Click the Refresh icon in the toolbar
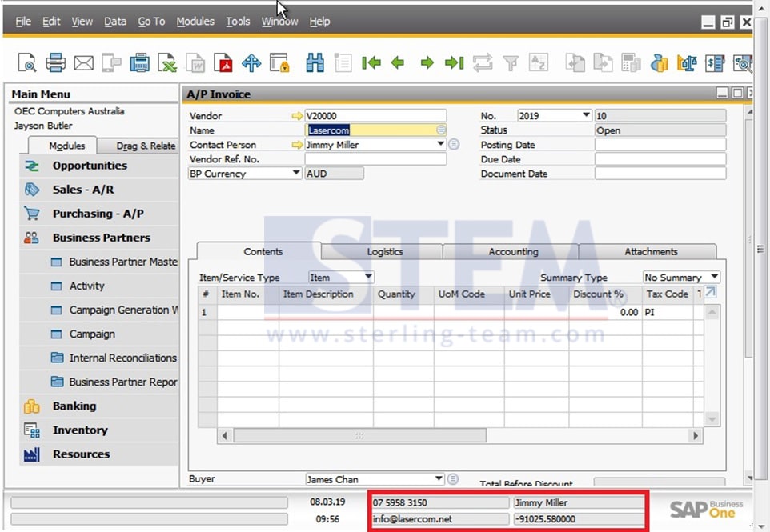The width and height of the screenshot is (770, 532). coord(483,63)
